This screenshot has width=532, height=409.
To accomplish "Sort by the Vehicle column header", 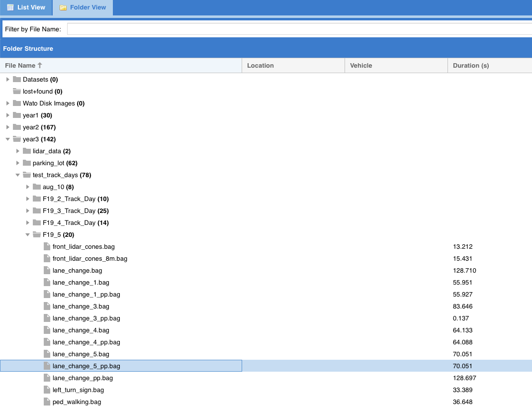I will coord(396,66).
